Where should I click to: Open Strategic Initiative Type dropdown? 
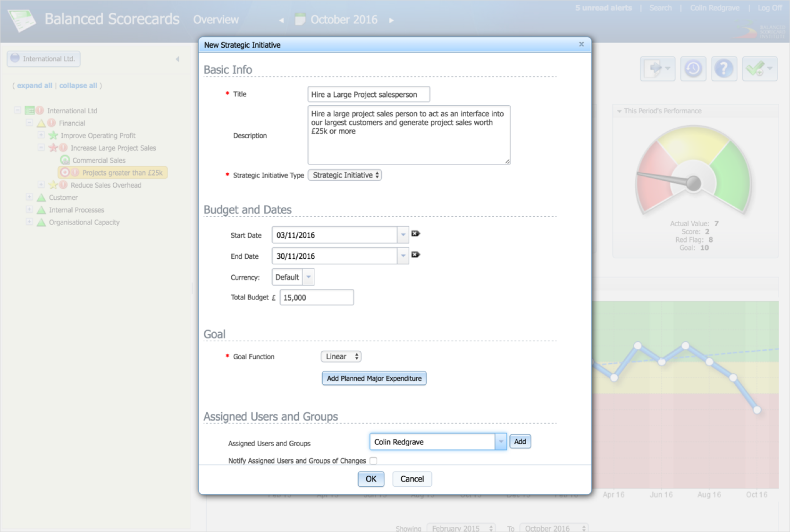(345, 175)
